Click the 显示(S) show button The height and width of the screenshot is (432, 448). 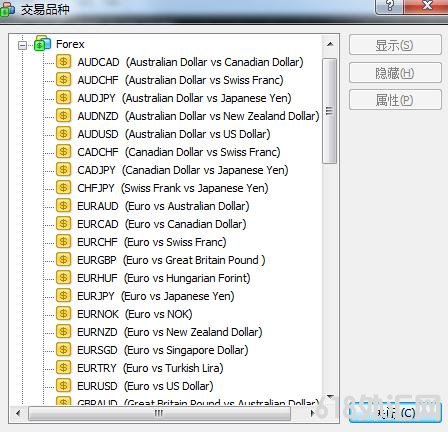click(x=395, y=45)
